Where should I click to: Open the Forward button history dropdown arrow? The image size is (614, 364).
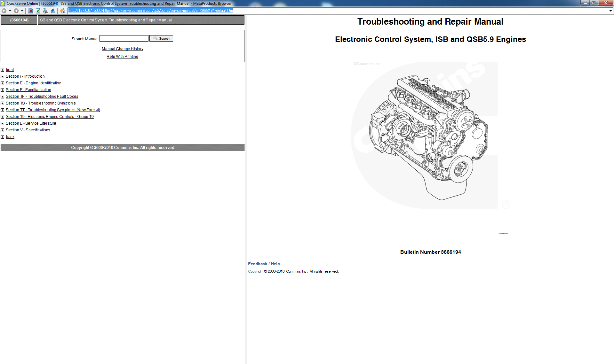[22, 11]
